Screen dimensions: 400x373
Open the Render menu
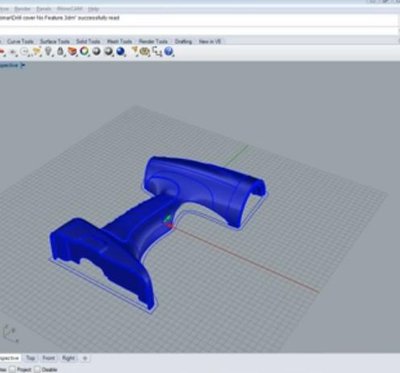click(22, 9)
